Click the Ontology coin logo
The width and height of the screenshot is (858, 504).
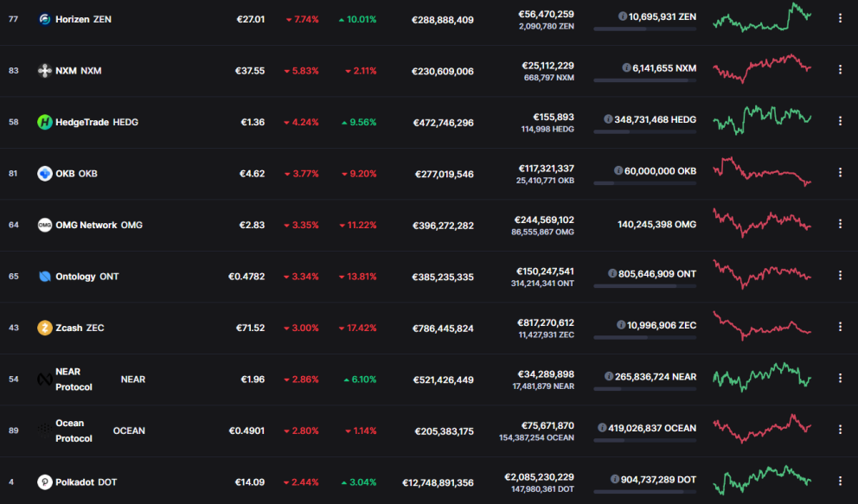coord(45,276)
